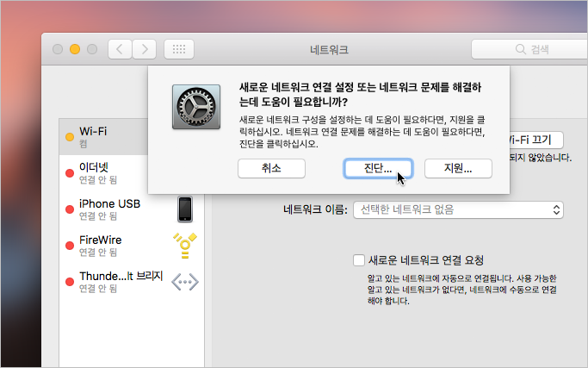Show all preferences with grid icon
The image size is (588, 368).
tap(179, 49)
